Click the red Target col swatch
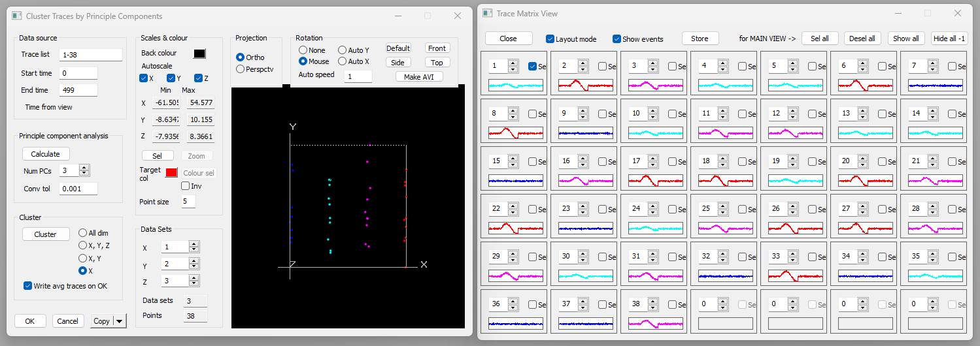 tap(171, 173)
